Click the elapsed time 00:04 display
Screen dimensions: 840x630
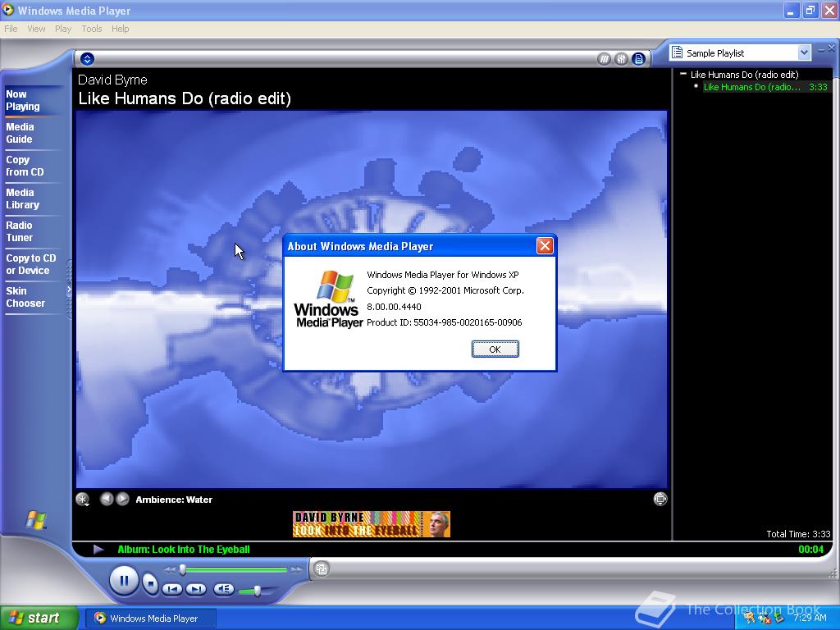point(811,549)
